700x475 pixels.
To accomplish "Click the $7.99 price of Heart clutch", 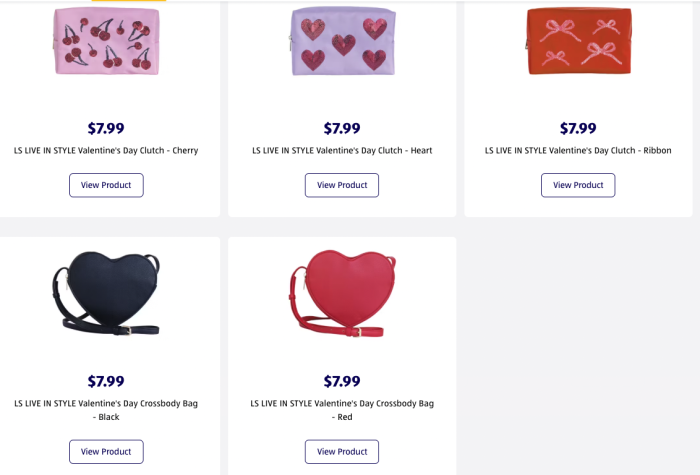I will tap(342, 128).
